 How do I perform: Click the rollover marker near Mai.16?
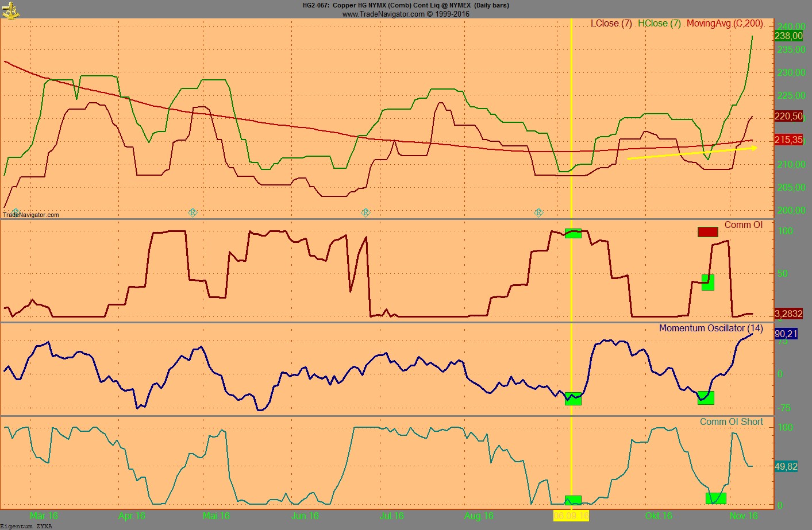coord(193,212)
